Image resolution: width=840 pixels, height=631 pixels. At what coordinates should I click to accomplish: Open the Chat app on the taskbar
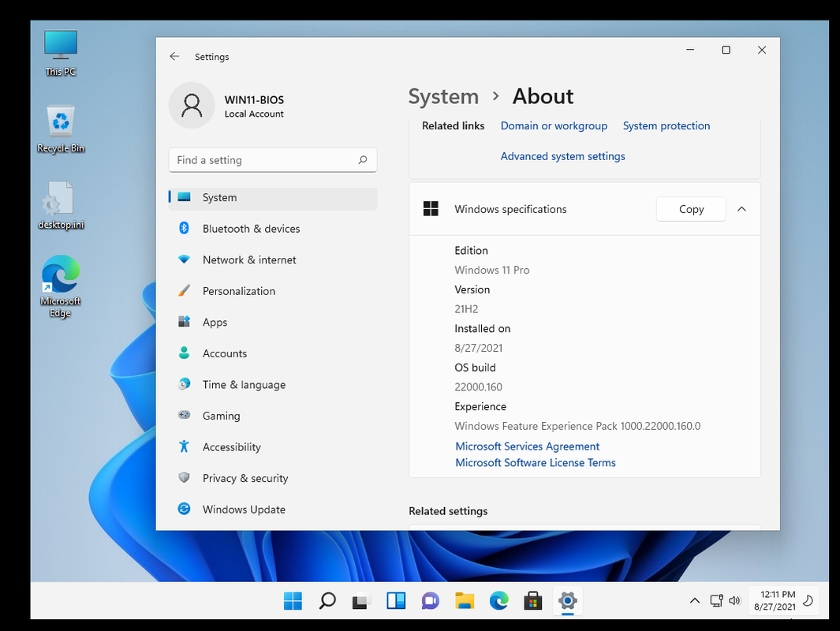(430, 601)
